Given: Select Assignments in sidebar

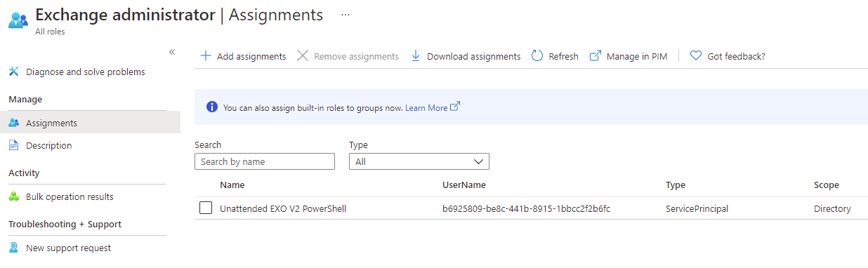Looking at the screenshot, I should click(x=90, y=123).
